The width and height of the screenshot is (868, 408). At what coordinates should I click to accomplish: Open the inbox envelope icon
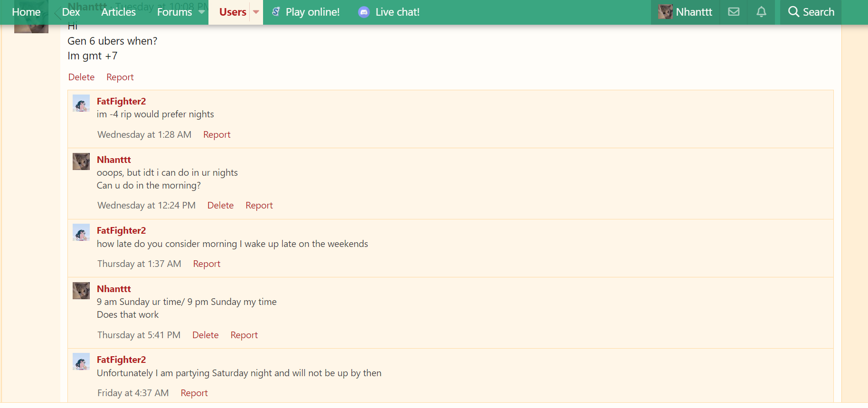(x=734, y=12)
